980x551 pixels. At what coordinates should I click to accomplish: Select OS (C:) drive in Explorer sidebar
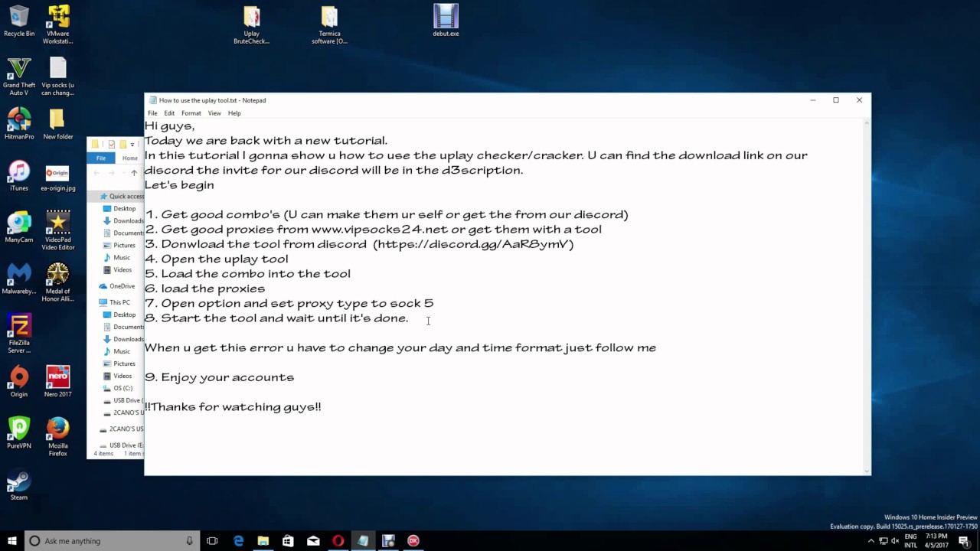119,388
